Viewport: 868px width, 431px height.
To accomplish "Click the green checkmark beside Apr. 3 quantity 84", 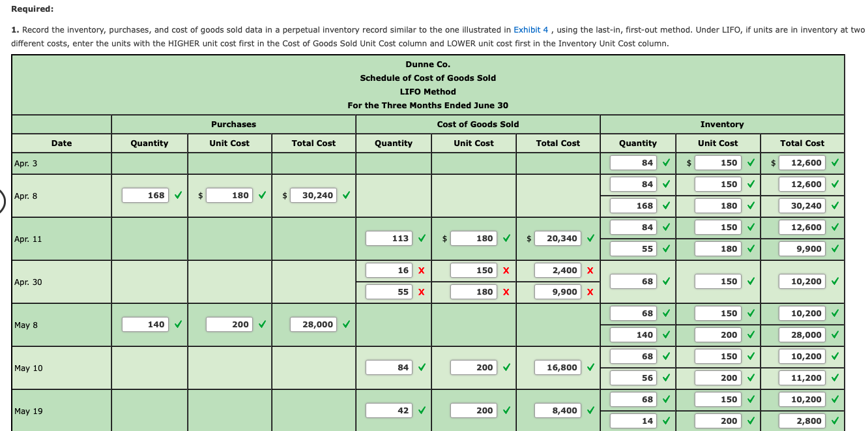I will coord(665,164).
